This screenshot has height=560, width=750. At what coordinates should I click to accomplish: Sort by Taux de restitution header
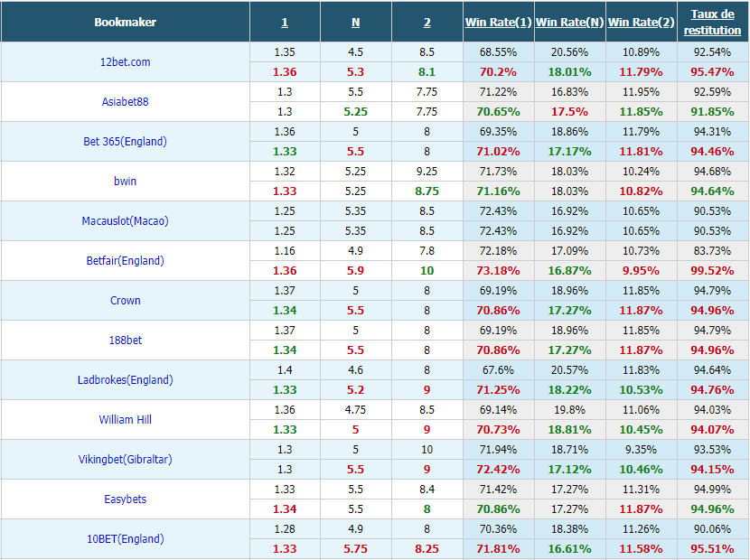click(x=713, y=22)
